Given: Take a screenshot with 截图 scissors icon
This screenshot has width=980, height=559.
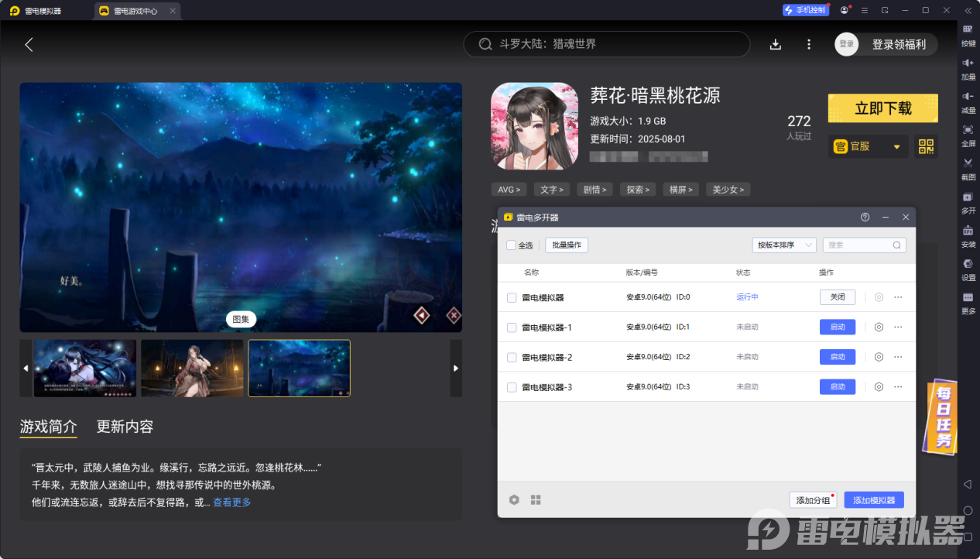Looking at the screenshot, I should [x=968, y=163].
